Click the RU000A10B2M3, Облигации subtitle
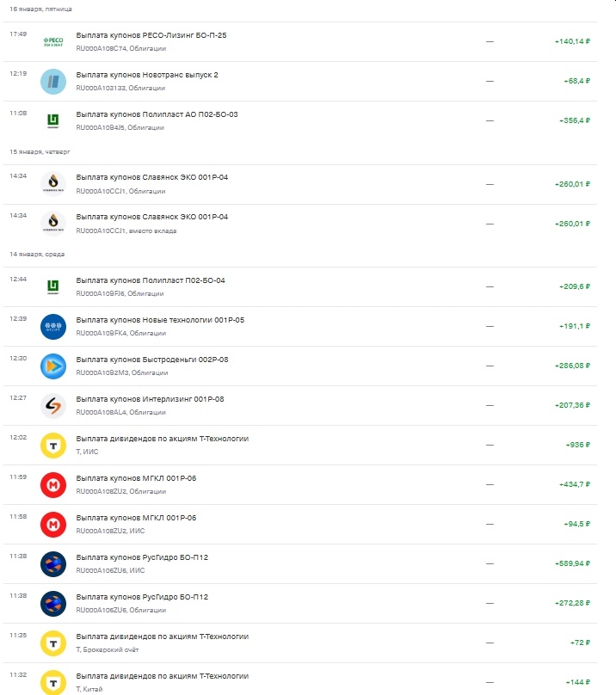 click(122, 372)
